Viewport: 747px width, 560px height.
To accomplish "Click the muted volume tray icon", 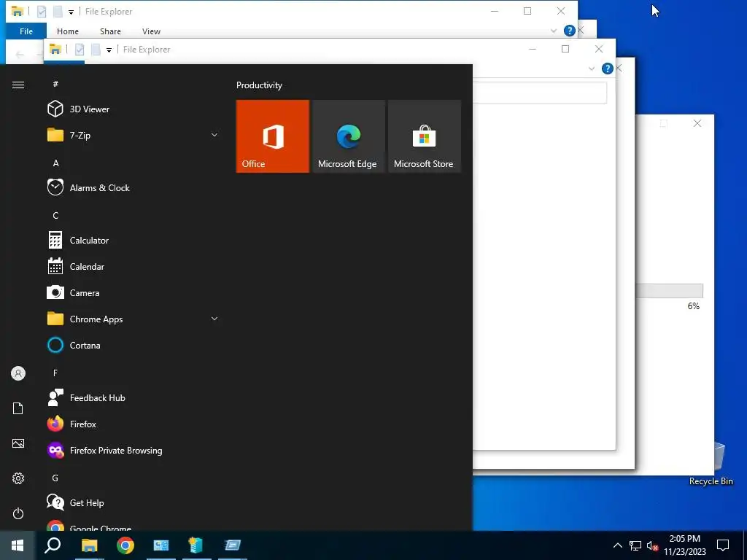I will [652, 545].
